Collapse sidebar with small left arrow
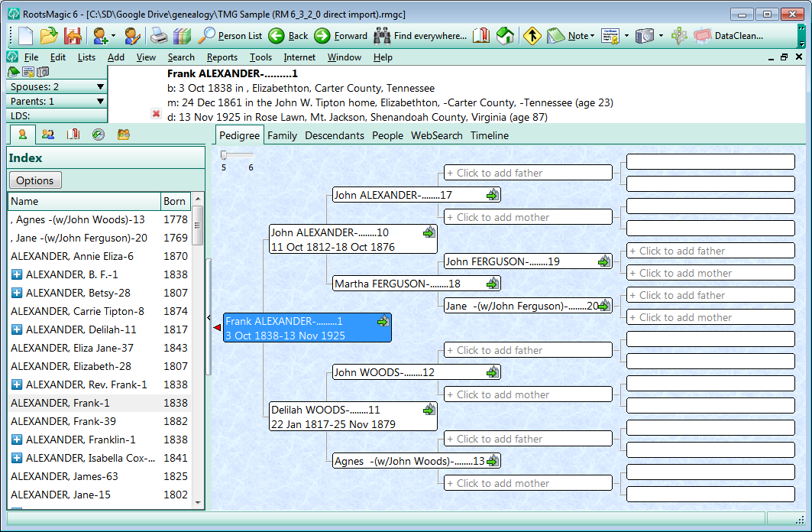The image size is (812, 532). (x=209, y=317)
